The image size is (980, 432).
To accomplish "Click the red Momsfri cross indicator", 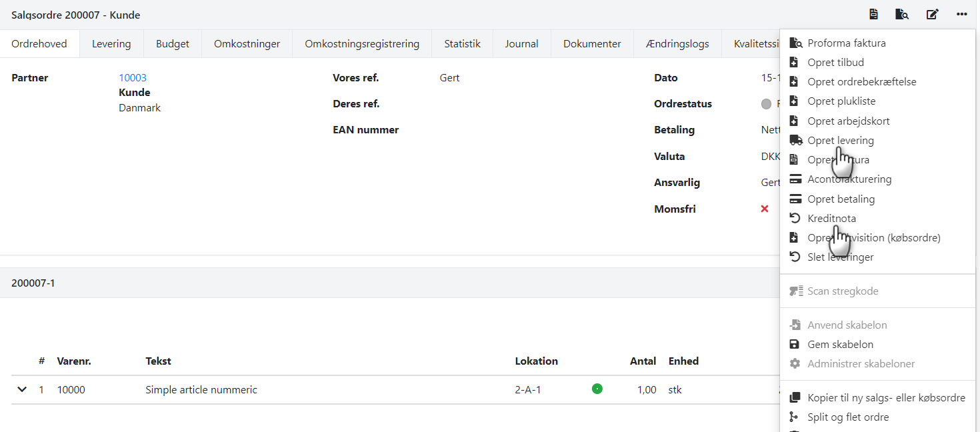I will 765,209.
